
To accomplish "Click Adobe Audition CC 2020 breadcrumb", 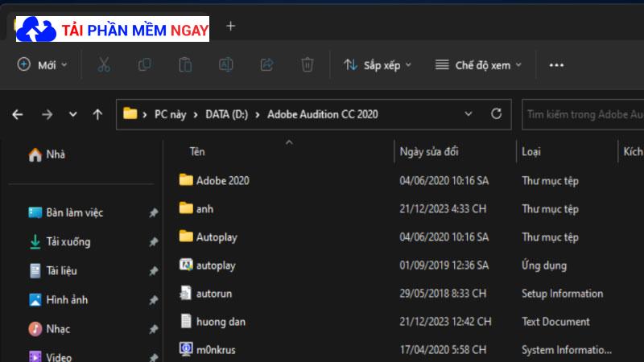I will [x=323, y=114].
